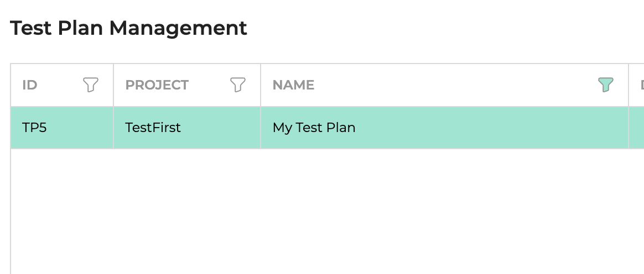Open the PROJECT column filter icon

238,85
